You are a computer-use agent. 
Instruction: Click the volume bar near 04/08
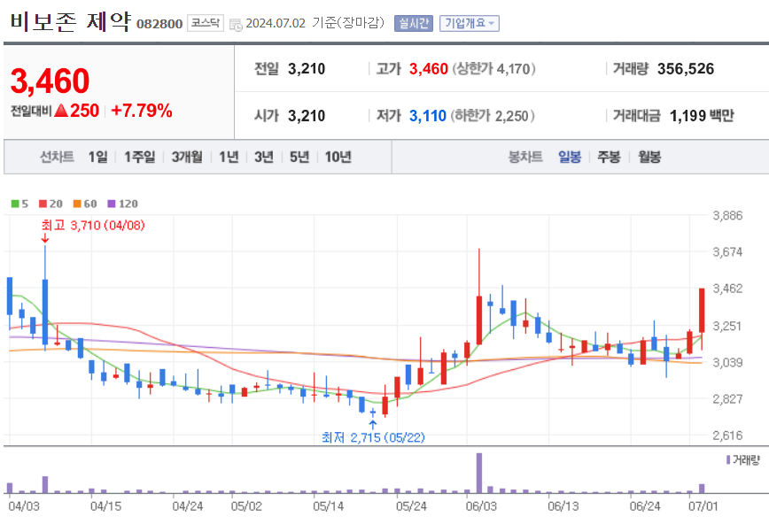tap(45, 484)
